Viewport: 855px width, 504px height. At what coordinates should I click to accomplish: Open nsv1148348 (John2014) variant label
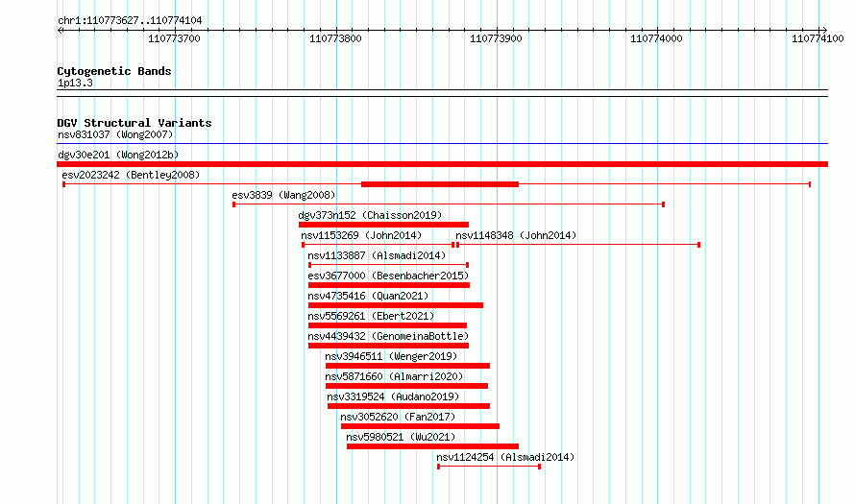coord(516,235)
